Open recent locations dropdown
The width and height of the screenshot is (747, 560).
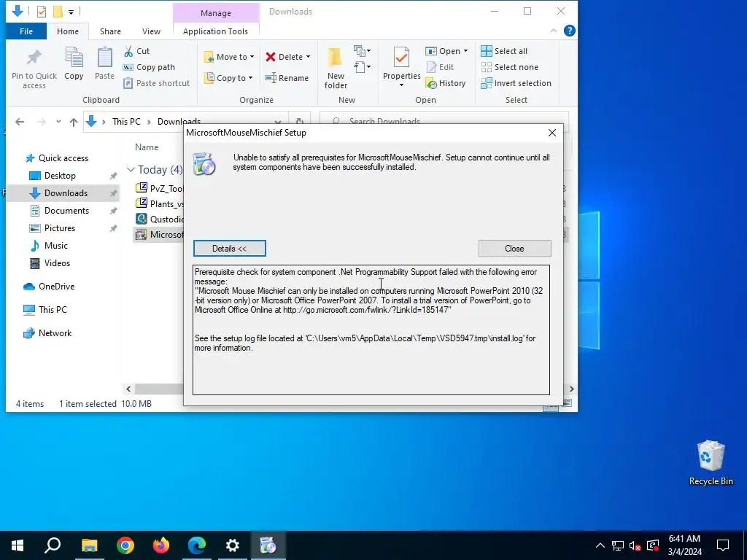click(58, 122)
